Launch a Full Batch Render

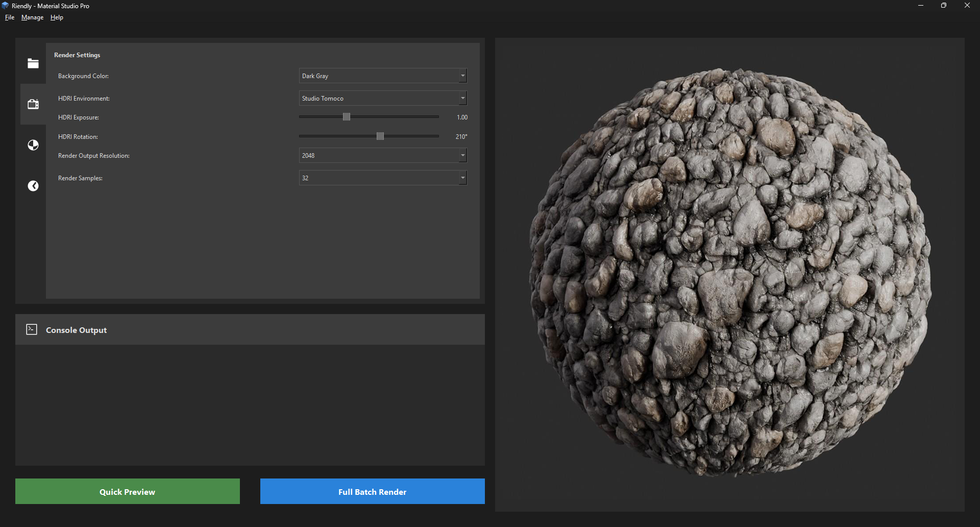(x=372, y=491)
